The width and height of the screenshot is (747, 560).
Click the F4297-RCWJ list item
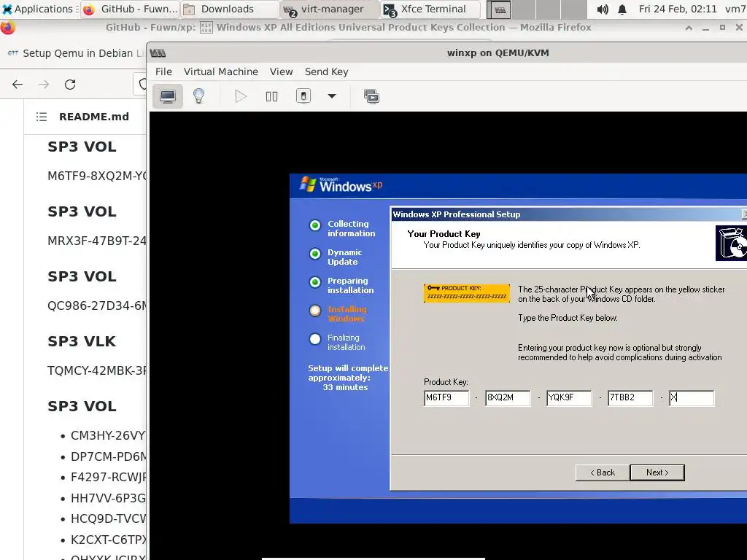pyautogui.click(x=109, y=477)
